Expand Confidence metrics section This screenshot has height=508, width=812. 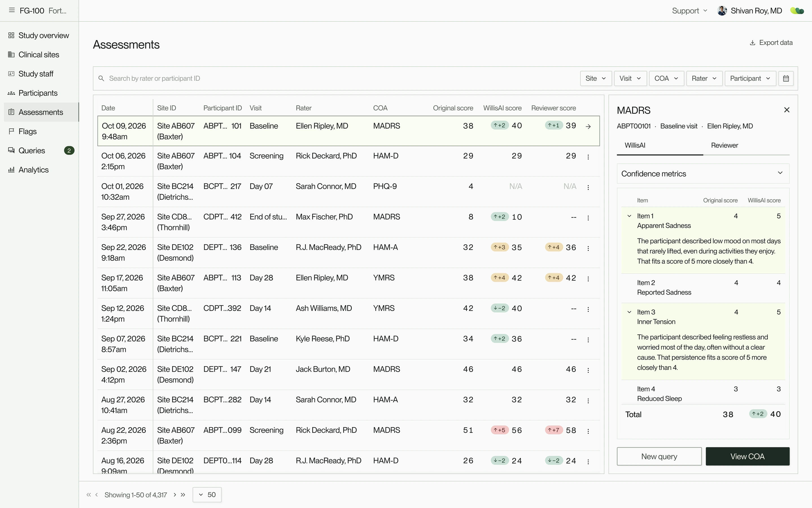tap(703, 173)
